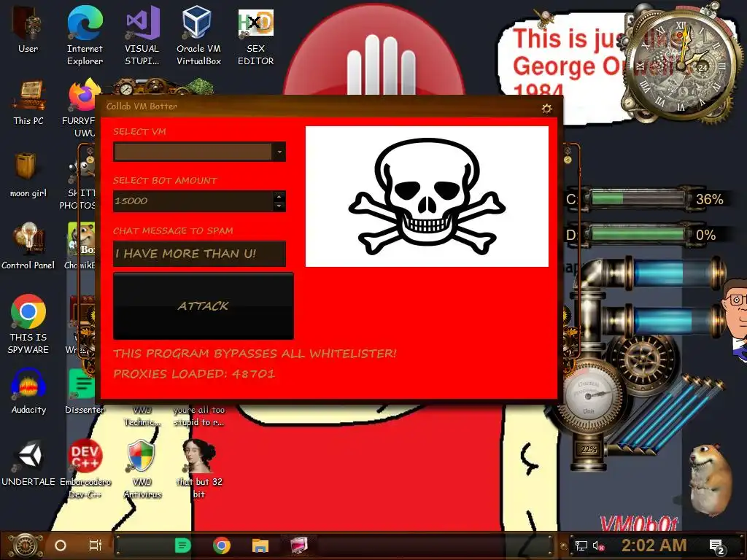The height and width of the screenshot is (560, 747).
Task: Click the bot amount field showing 15000
Action: click(193, 201)
